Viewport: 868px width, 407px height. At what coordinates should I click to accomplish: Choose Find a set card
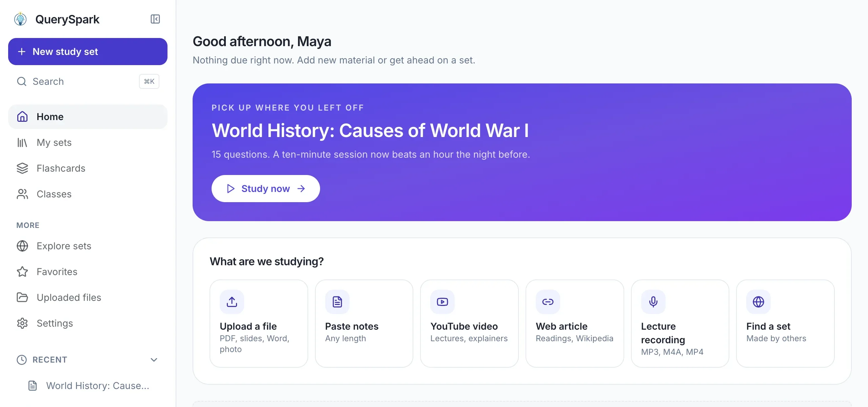[x=785, y=324]
